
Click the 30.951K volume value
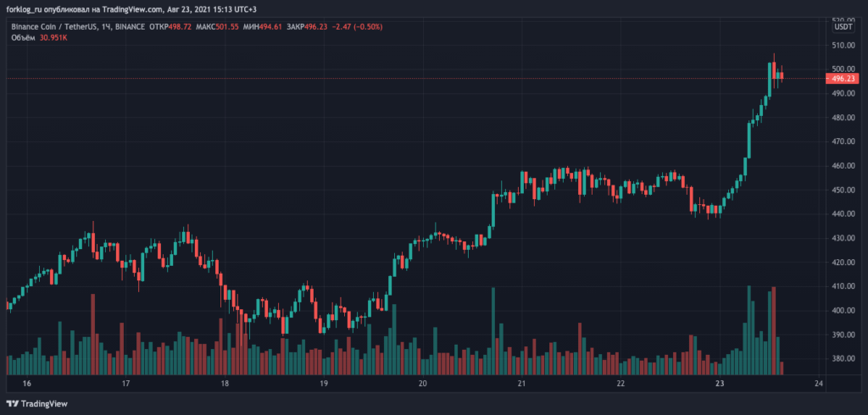click(x=54, y=38)
